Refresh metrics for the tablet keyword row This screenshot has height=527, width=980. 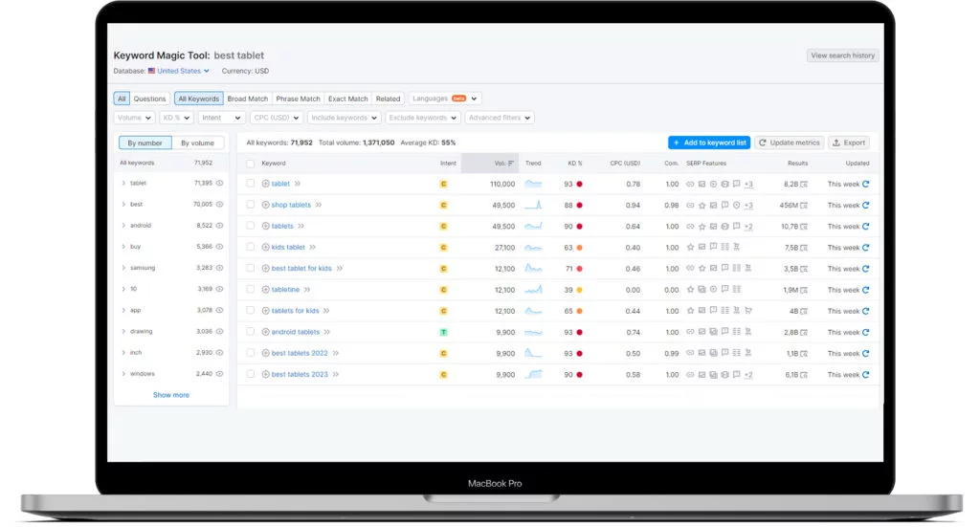[865, 185]
